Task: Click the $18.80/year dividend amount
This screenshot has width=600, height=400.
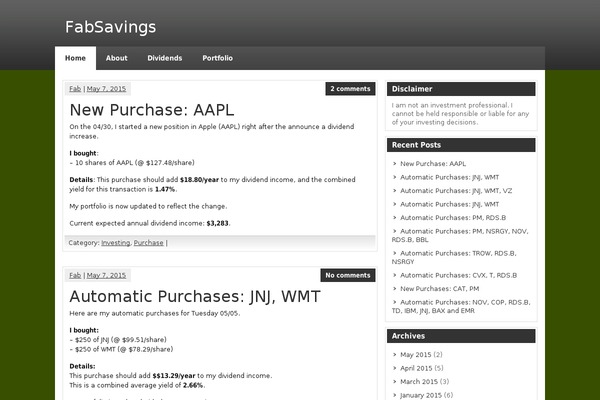Action: pyautogui.click(x=199, y=180)
